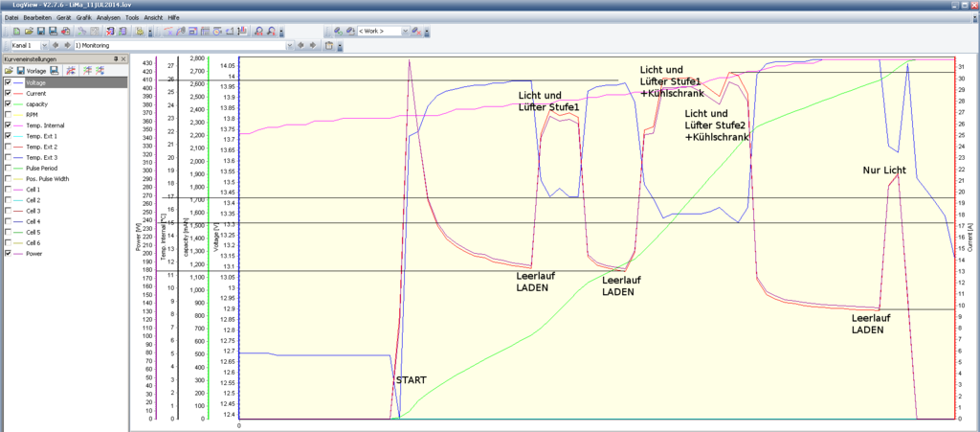Open the Work profile dropdown

pos(405,31)
